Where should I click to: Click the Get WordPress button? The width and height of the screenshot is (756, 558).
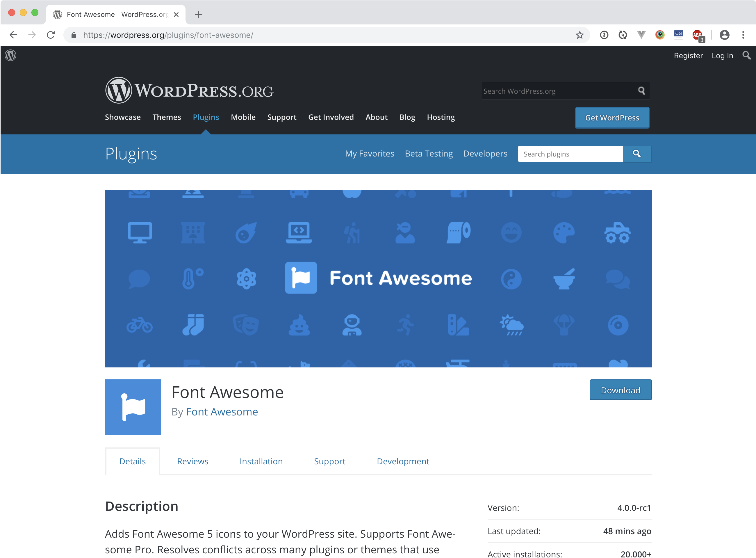tap(612, 118)
